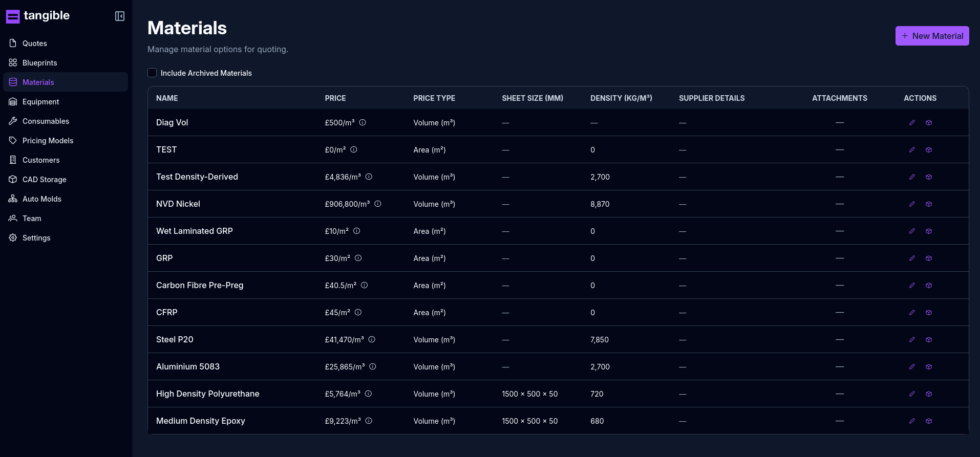
Task: Click the Carbon Fibre Pre-Preg name
Action: [x=200, y=285]
